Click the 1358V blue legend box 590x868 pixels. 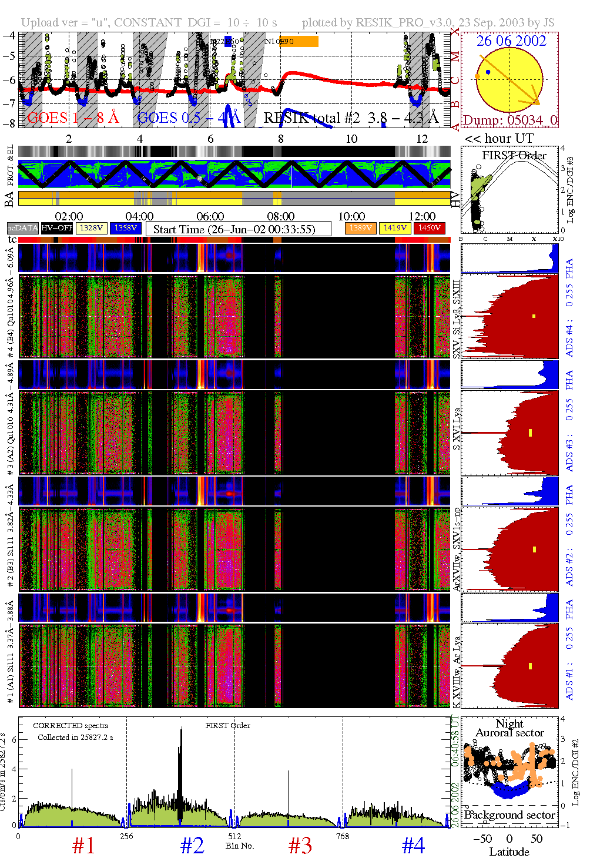pos(126,228)
